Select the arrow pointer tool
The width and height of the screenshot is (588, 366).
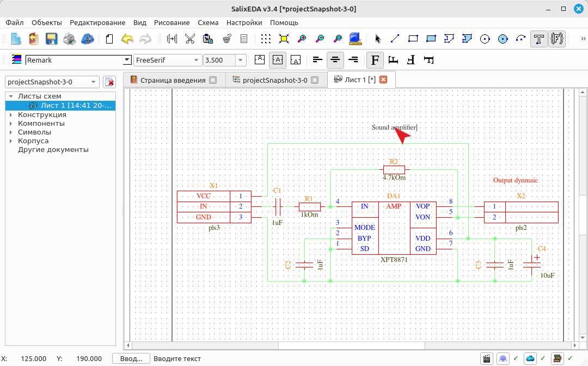click(377, 39)
